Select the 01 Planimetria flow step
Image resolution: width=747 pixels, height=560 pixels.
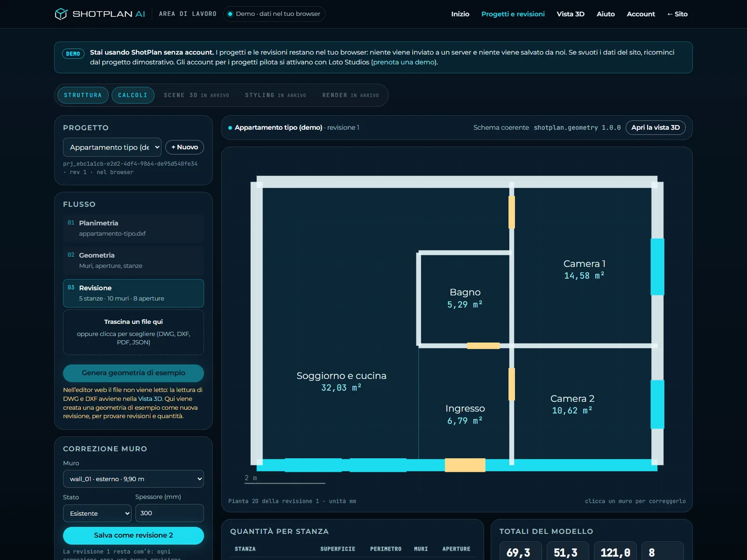click(x=134, y=229)
